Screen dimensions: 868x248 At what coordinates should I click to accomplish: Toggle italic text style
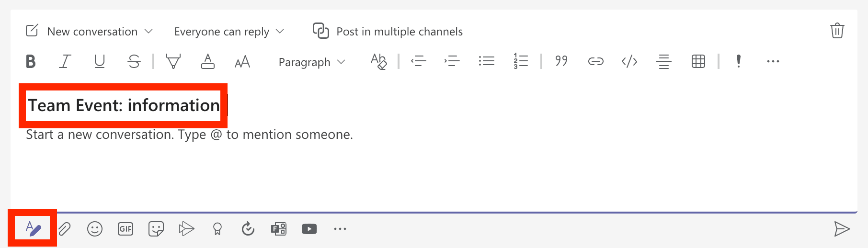click(65, 62)
